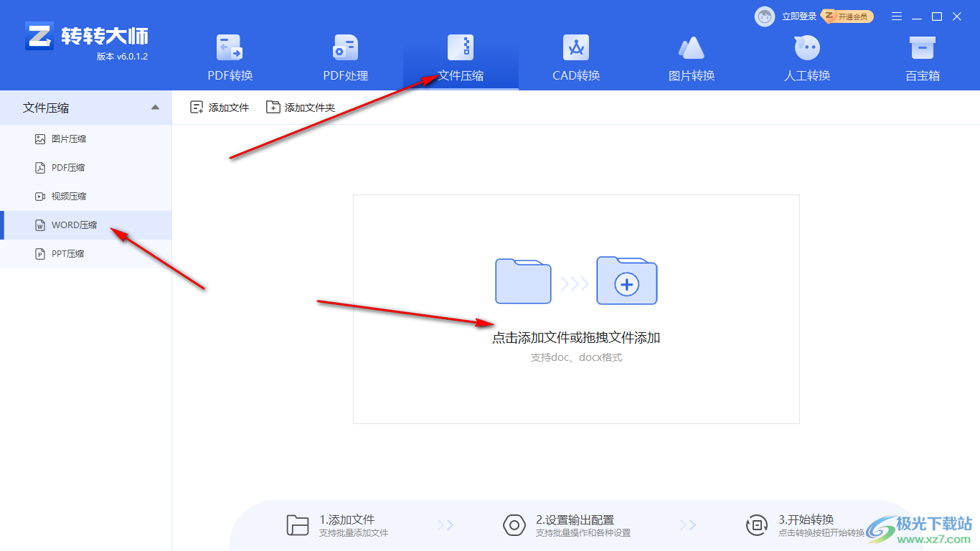Click the step 3 convert cycle icon
980x551 pixels.
click(x=757, y=525)
